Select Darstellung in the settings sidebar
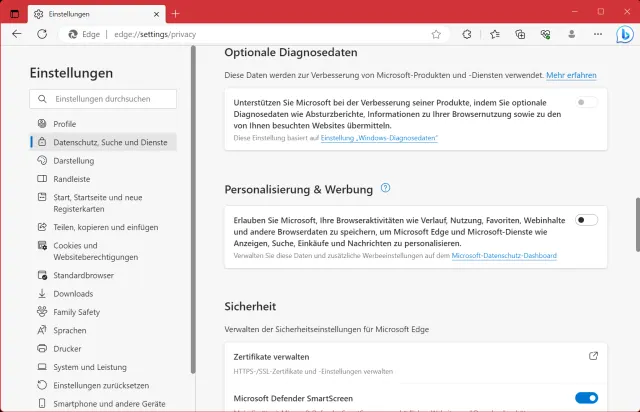Viewport: 640px width, 412px height. pos(73,160)
